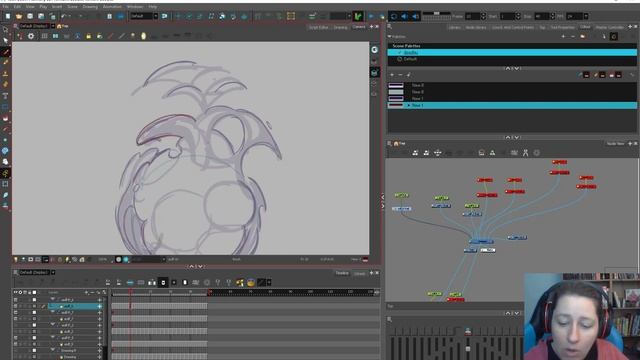Screen dimensions: 640x360
Task: Switch to the Tool Properties tab
Action: pos(562,27)
